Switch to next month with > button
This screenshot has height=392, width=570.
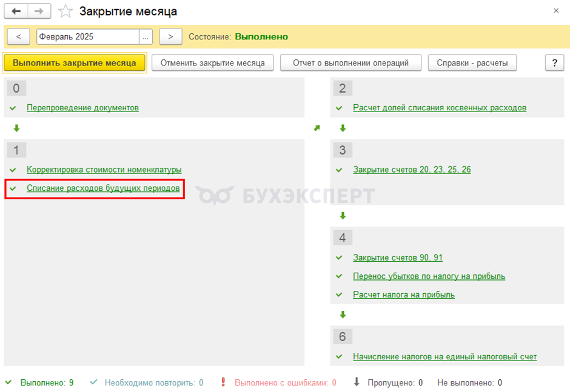click(x=170, y=37)
